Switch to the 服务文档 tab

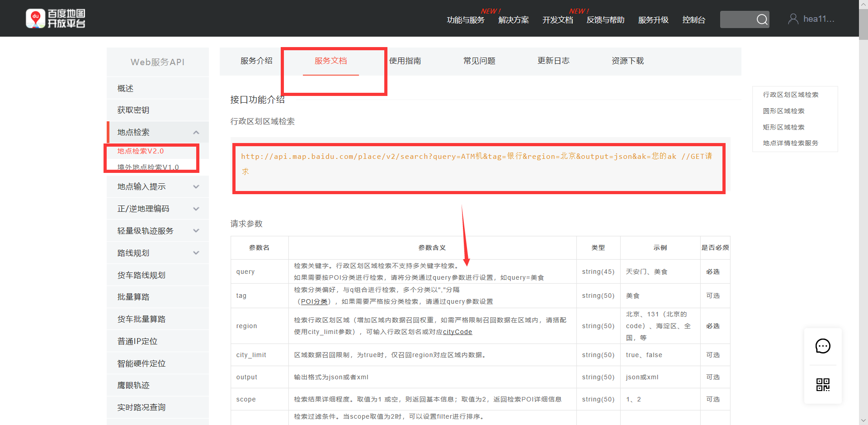point(331,61)
